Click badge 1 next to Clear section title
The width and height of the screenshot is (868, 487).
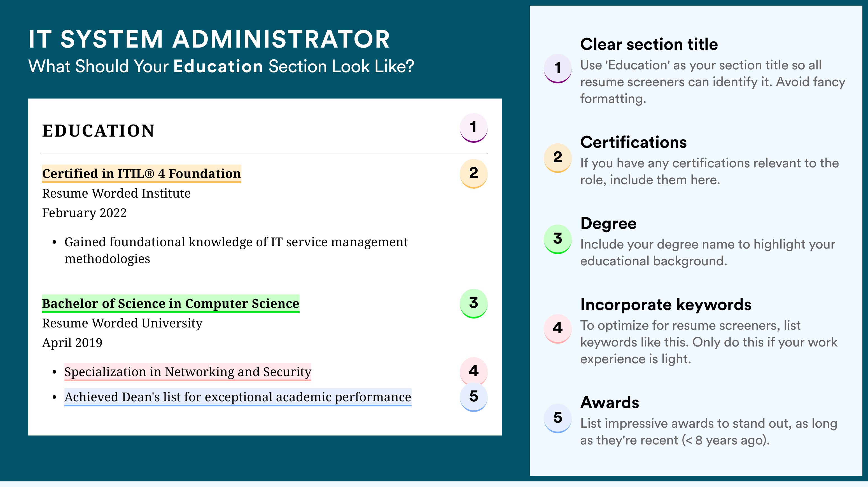tap(558, 68)
